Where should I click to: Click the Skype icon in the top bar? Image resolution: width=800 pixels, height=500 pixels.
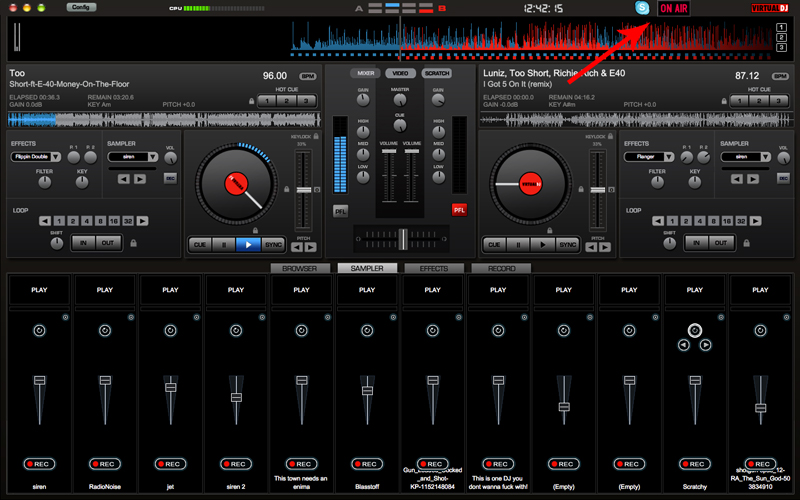click(642, 8)
